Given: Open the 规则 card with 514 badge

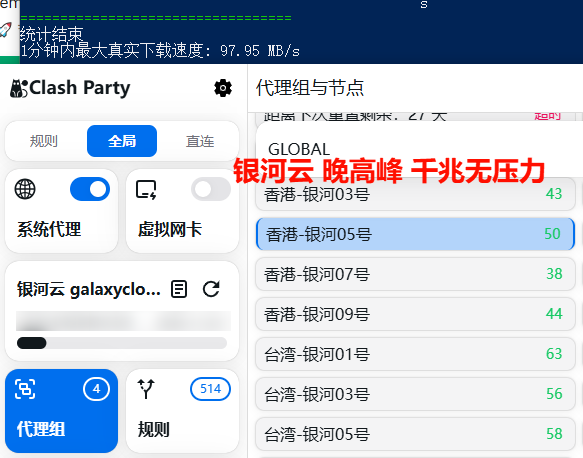Looking at the screenshot, I should pyautogui.click(x=182, y=411).
